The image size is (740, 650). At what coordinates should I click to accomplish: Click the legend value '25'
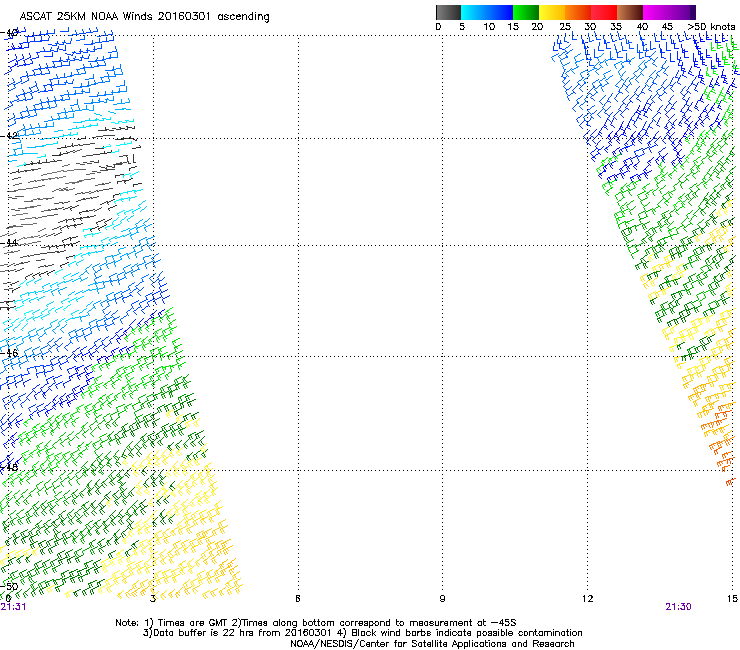pos(565,27)
